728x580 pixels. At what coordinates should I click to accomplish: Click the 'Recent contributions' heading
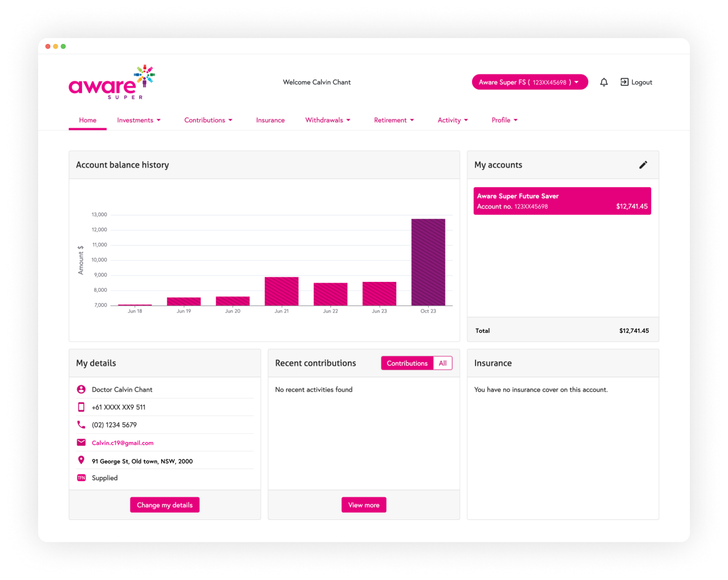pos(315,363)
